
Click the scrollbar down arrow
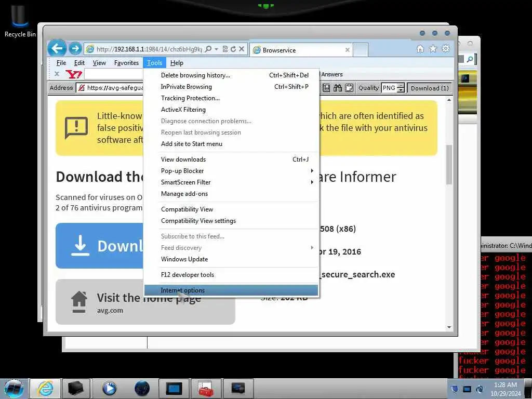[x=449, y=327]
